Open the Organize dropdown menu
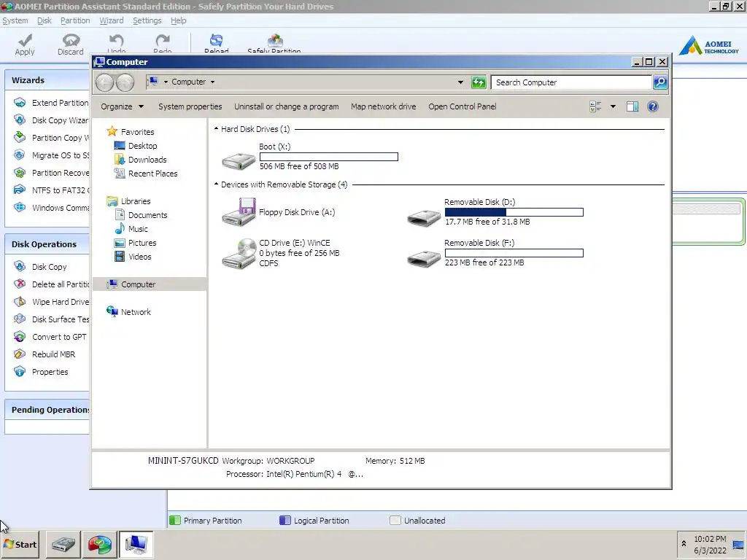 (x=122, y=106)
